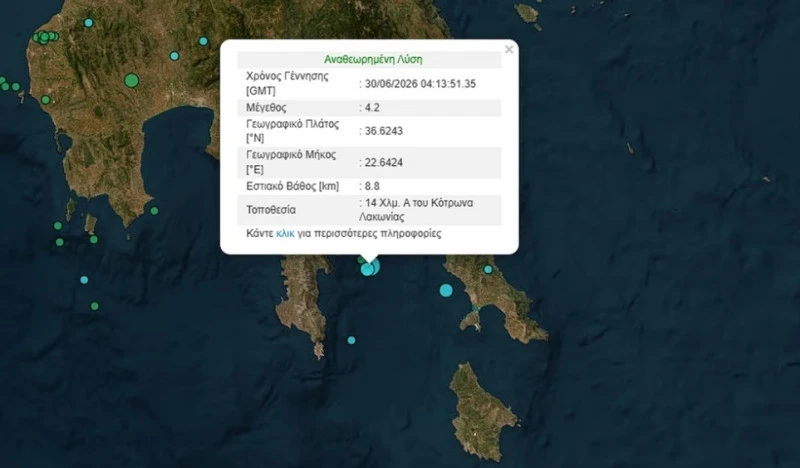The width and height of the screenshot is (800, 468).
Task: Select the small cyan marker south of Mani peninsula
Action: click(351, 340)
